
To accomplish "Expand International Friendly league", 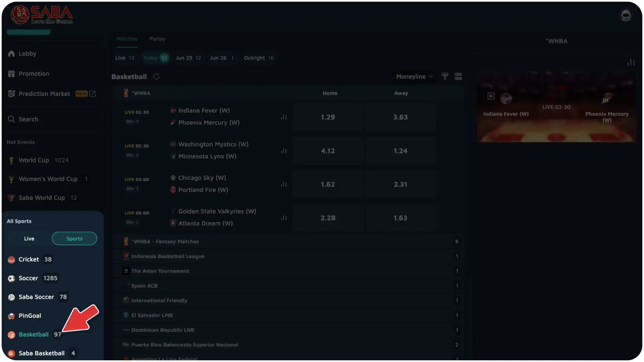I will pos(288,300).
